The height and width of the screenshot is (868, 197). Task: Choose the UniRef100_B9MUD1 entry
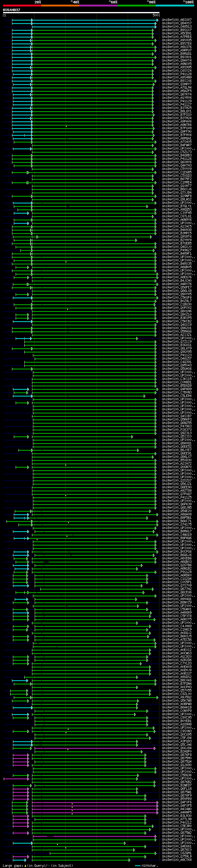click(177, 54)
